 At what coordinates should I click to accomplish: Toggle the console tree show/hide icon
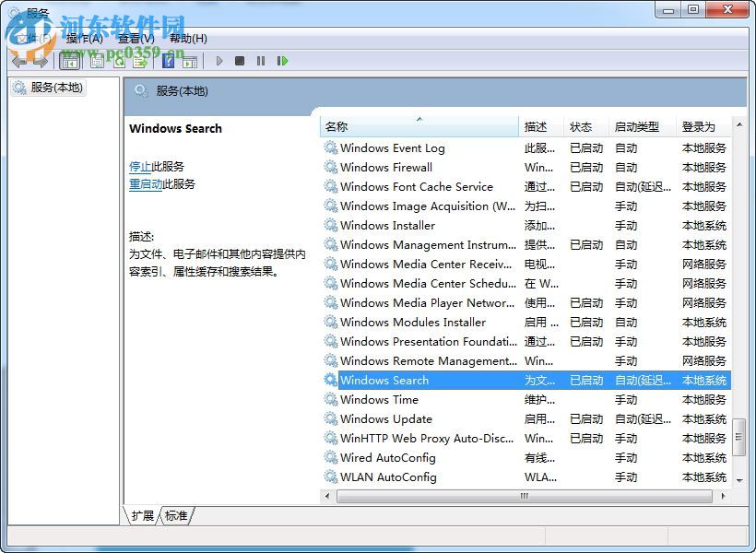tap(71, 61)
